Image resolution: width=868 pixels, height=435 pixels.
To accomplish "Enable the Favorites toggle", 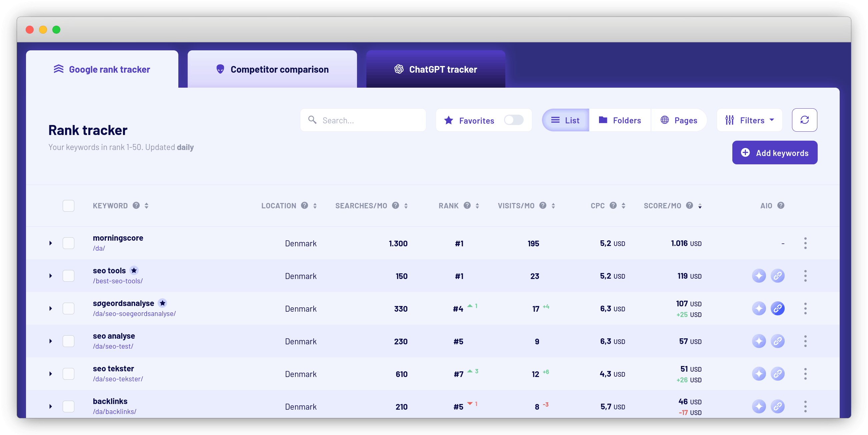I will [514, 120].
